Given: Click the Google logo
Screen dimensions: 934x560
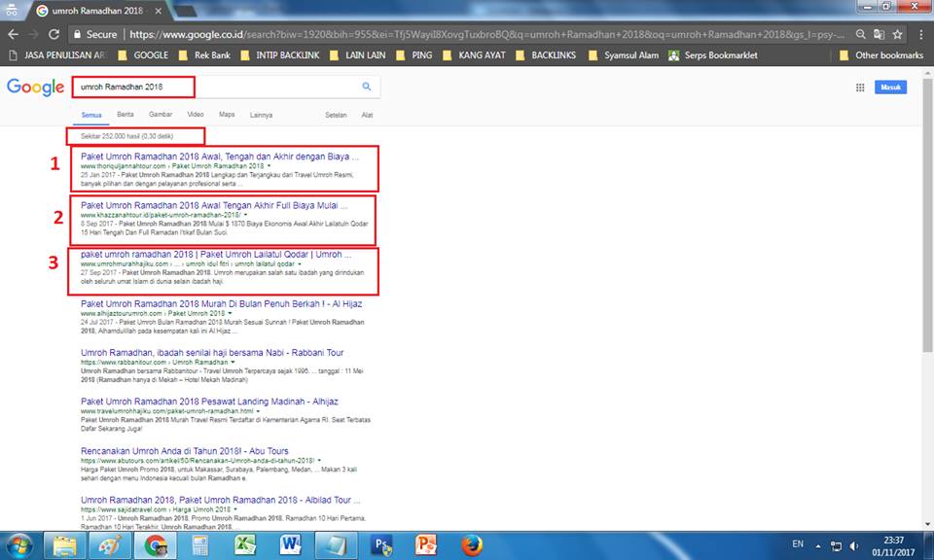Looking at the screenshot, I should [x=35, y=87].
